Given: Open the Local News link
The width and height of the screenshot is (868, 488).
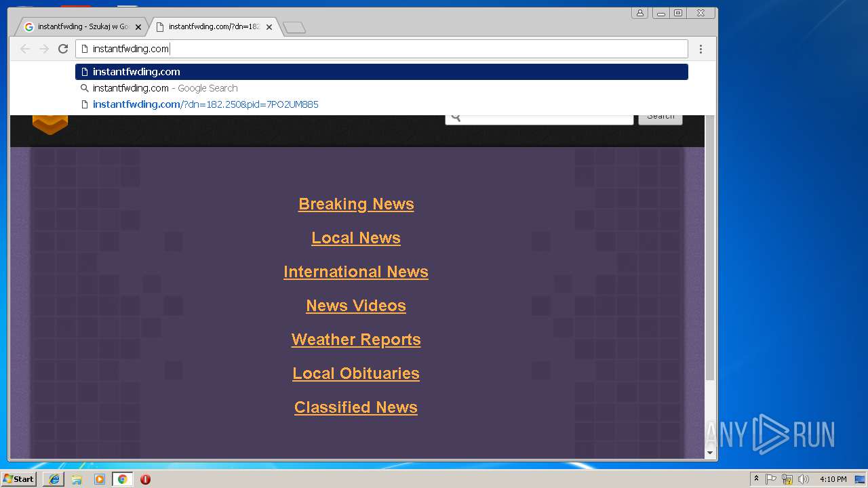Looking at the screenshot, I should coord(356,238).
